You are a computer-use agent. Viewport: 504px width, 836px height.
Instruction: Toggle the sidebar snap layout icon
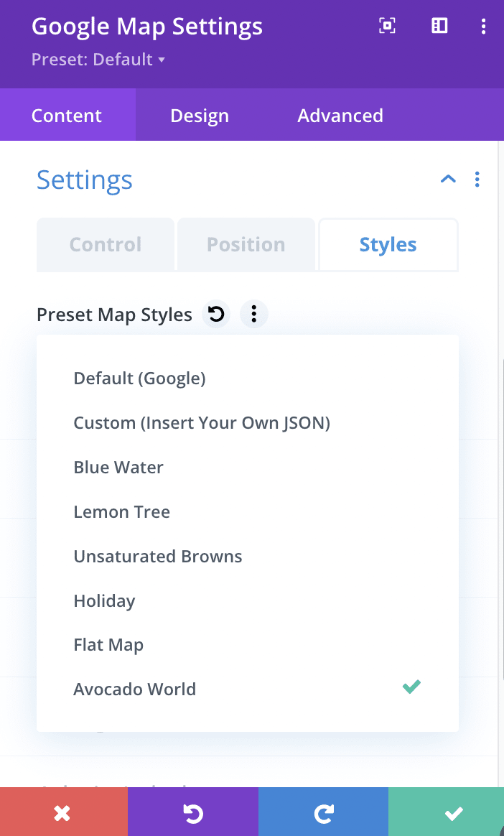coord(439,26)
